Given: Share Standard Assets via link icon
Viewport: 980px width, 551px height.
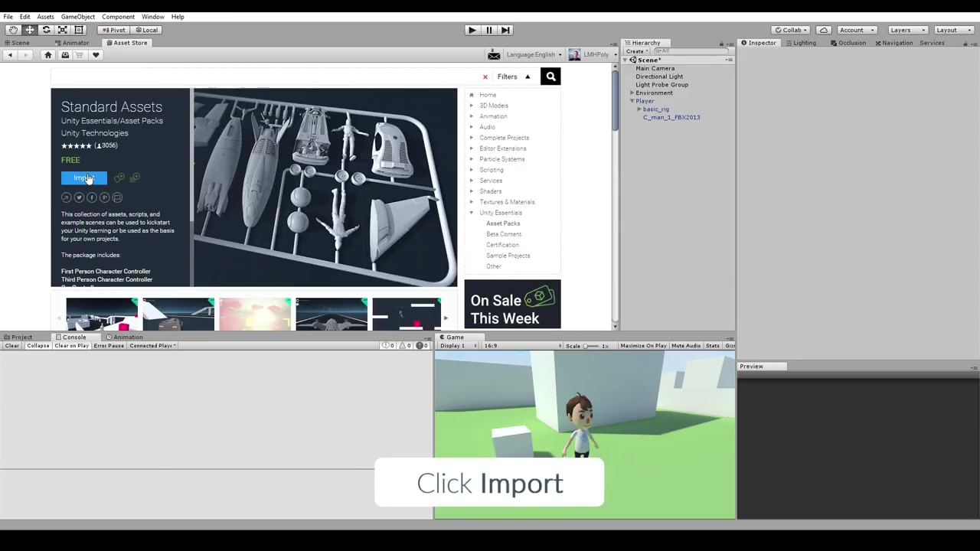Looking at the screenshot, I should tap(66, 197).
